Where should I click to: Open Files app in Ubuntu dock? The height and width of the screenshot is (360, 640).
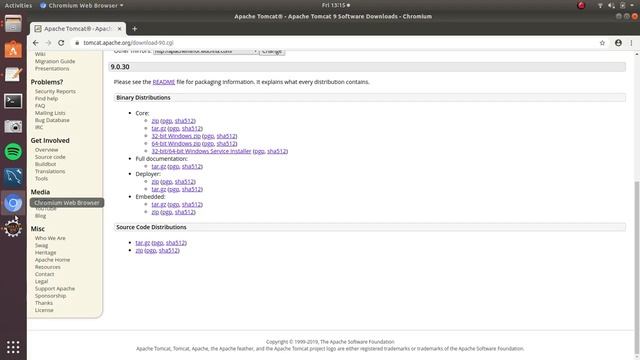[x=13, y=24]
